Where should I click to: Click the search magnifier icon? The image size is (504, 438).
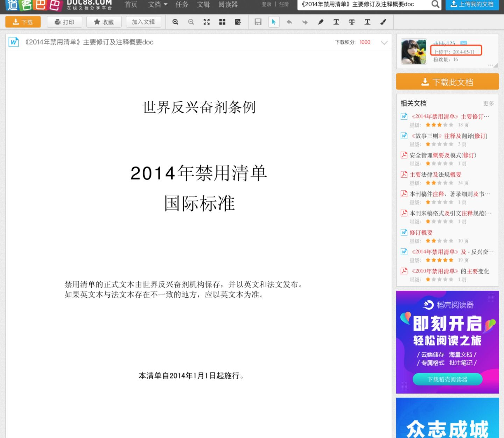[435, 4]
